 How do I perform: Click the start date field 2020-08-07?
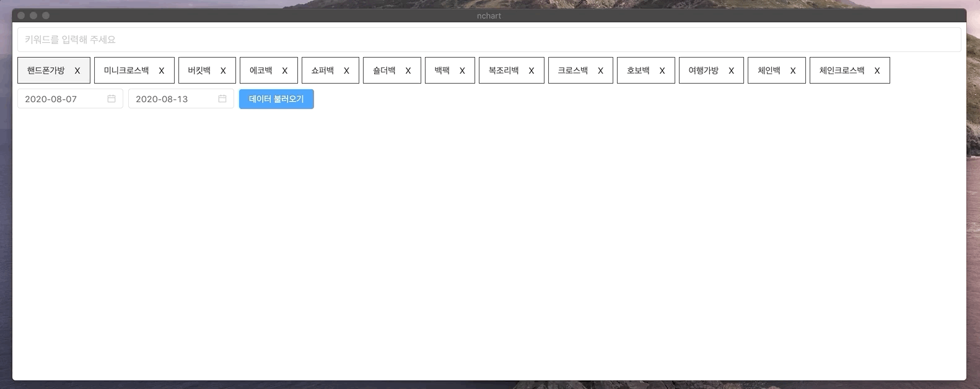point(70,98)
